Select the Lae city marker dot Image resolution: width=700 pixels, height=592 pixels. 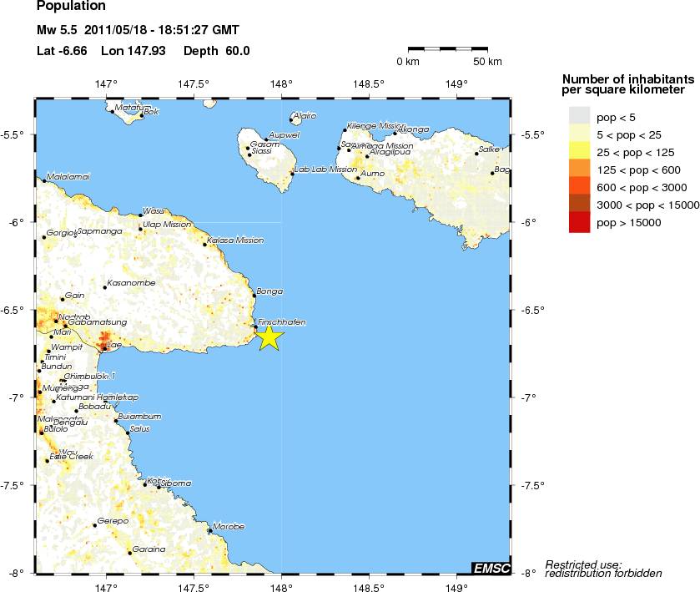click(x=104, y=347)
